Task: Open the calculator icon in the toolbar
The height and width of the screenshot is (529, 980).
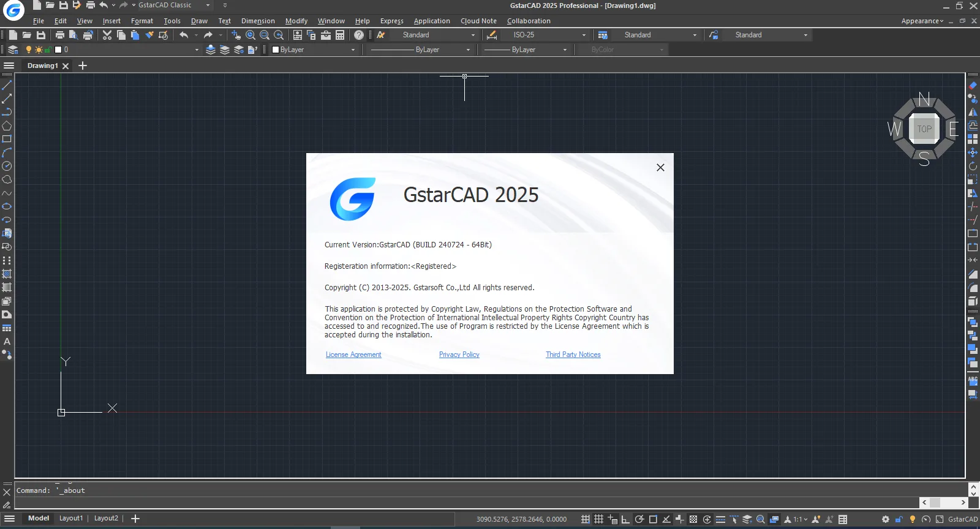Action: point(340,35)
